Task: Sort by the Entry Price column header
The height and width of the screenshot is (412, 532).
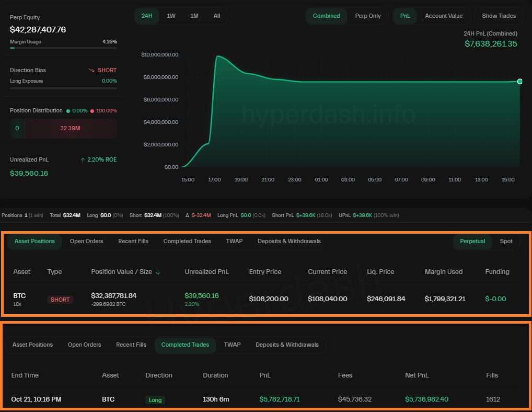Action: [x=265, y=272]
